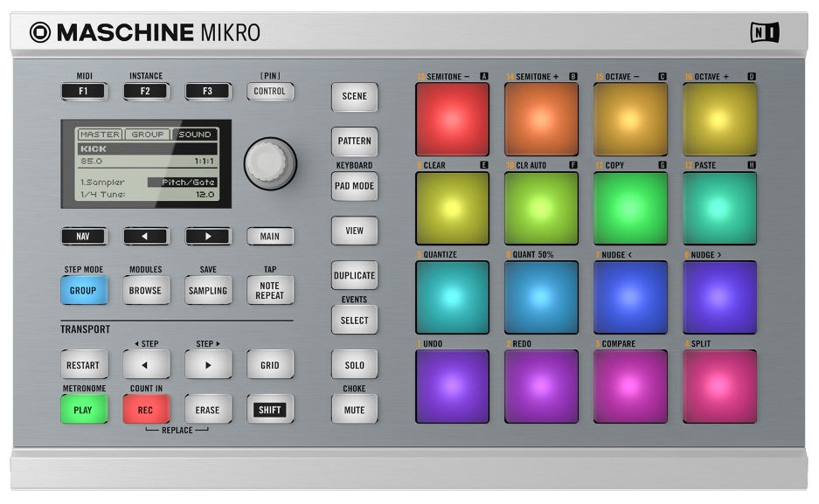Hit the ERASE button

point(208,410)
